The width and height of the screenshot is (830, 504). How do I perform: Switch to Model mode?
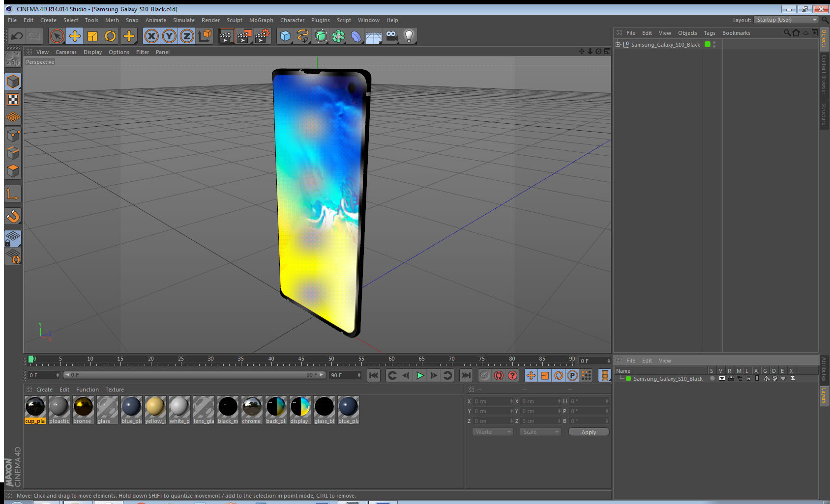(x=13, y=82)
